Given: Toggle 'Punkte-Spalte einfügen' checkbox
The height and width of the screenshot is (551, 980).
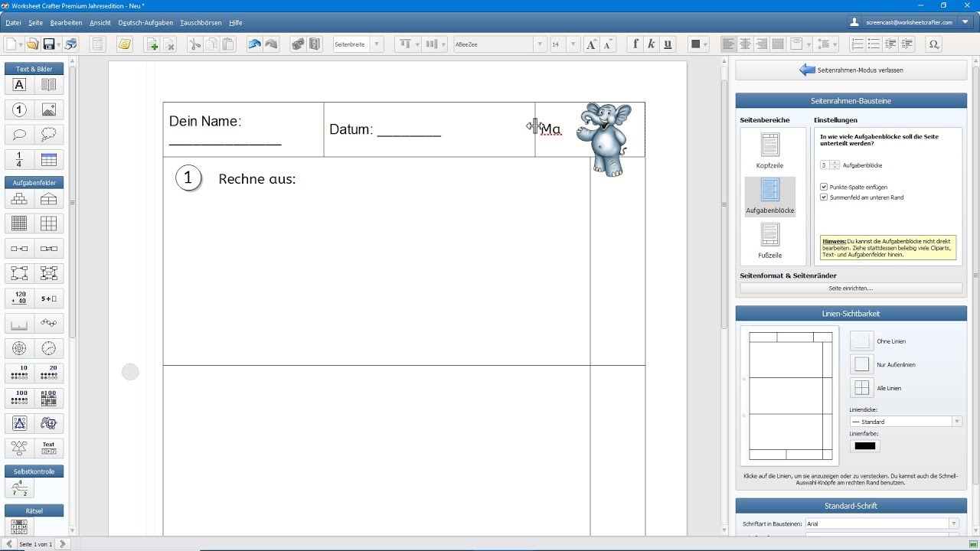Looking at the screenshot, I should click(824, 187).
